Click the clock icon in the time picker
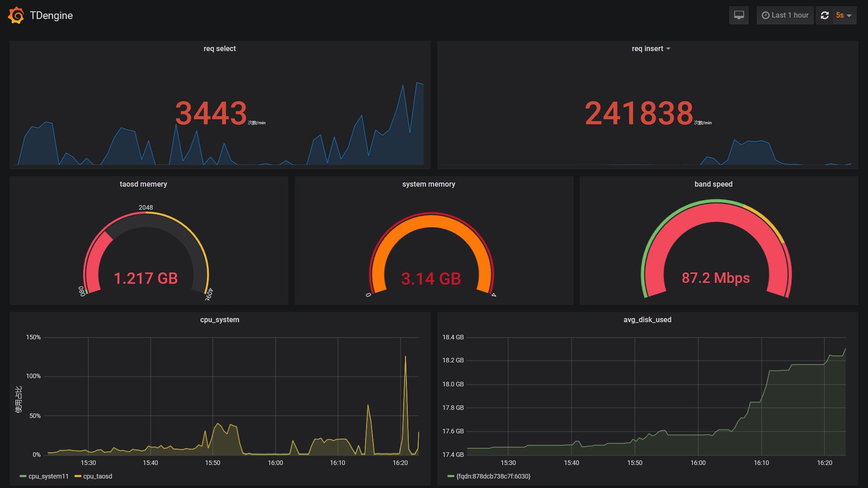868x488 pixels. pyautogui.click(x=765, y=15)
